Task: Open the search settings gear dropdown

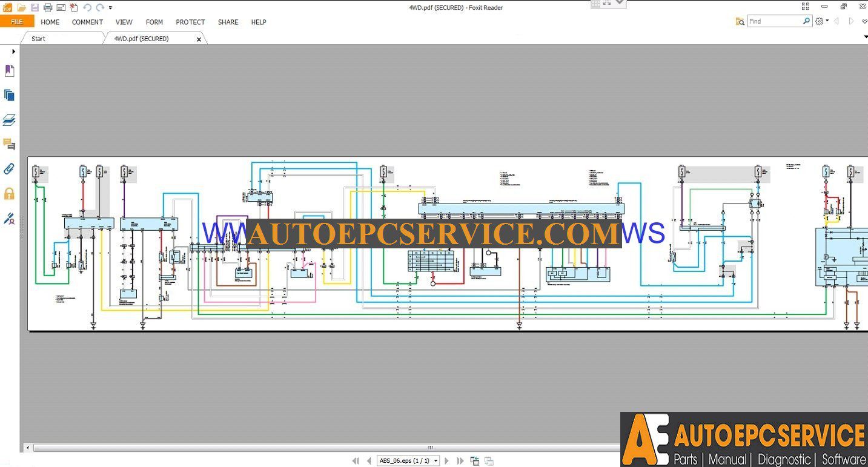Action: click(821, 21)
